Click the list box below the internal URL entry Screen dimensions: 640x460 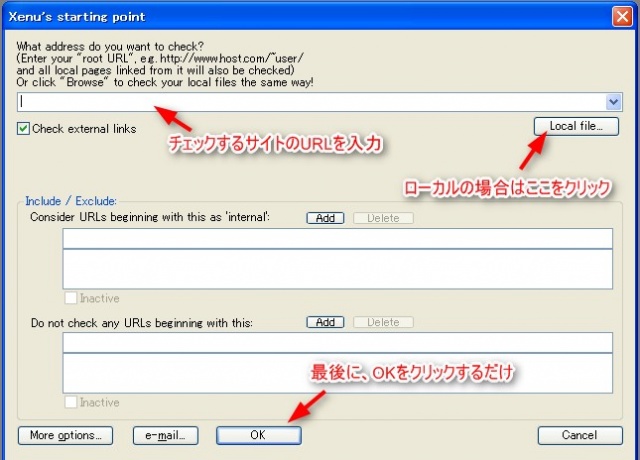tap(338, 269)
